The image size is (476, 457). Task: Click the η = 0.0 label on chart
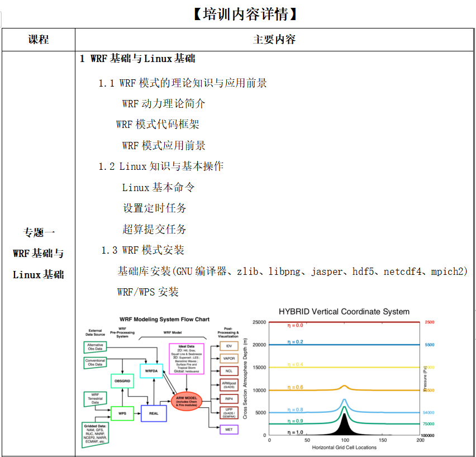point(295,326)
